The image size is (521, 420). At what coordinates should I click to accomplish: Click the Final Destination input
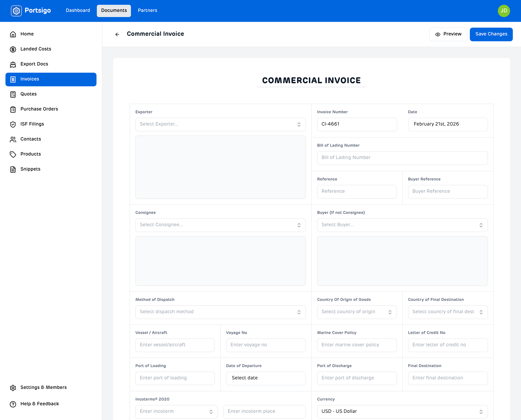pos(448,378)
